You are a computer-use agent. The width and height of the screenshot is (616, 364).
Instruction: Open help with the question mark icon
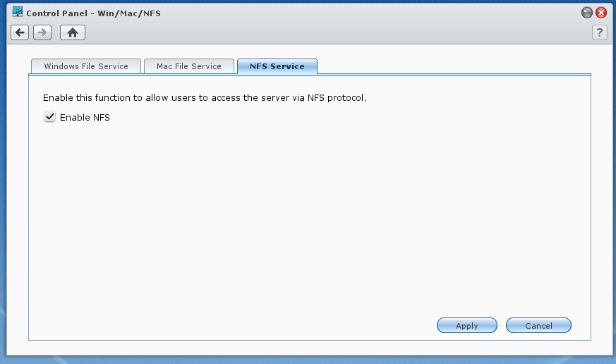pos(600,32)
